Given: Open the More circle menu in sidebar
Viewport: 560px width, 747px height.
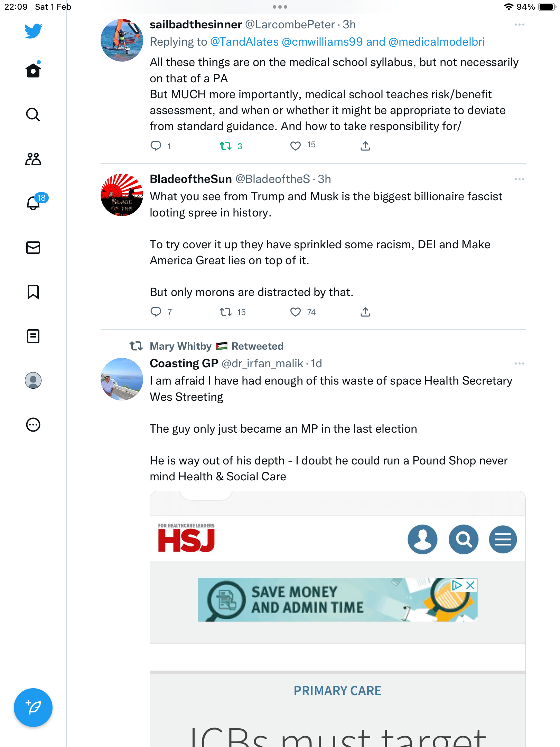Looking at the screenshot, I should coord(33,425).
